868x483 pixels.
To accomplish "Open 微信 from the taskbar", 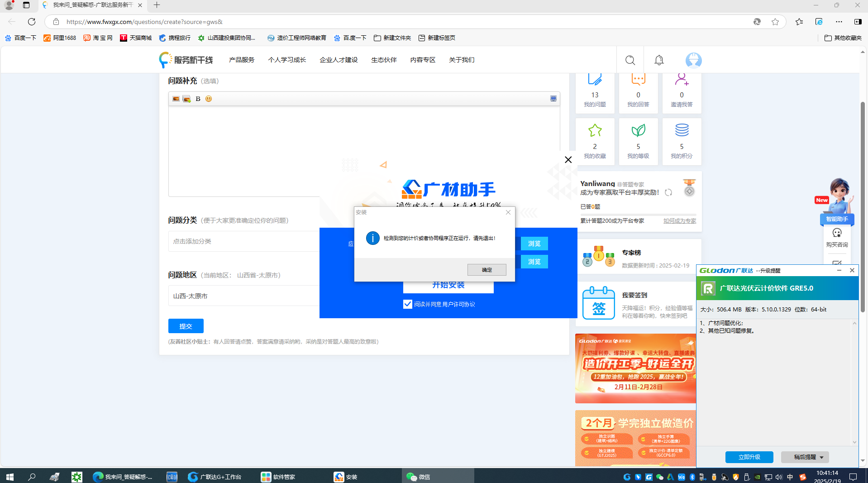I will (438, 477).
